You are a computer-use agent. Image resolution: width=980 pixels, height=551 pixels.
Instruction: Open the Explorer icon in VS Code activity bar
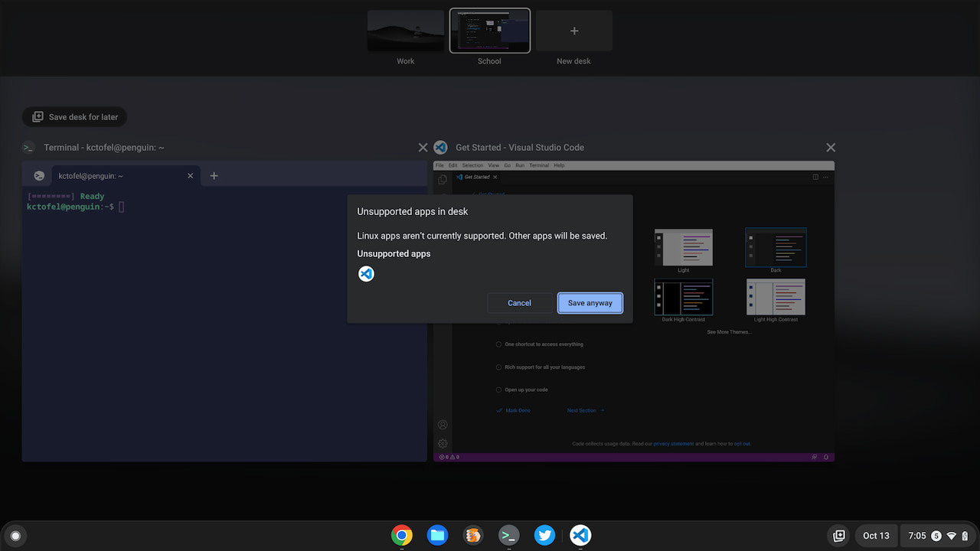443,180
